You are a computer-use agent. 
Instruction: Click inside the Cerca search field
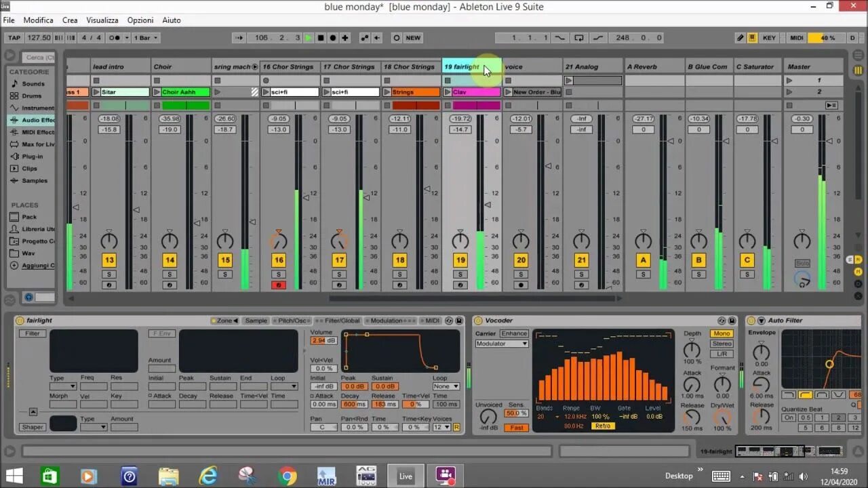click(39, 57)
